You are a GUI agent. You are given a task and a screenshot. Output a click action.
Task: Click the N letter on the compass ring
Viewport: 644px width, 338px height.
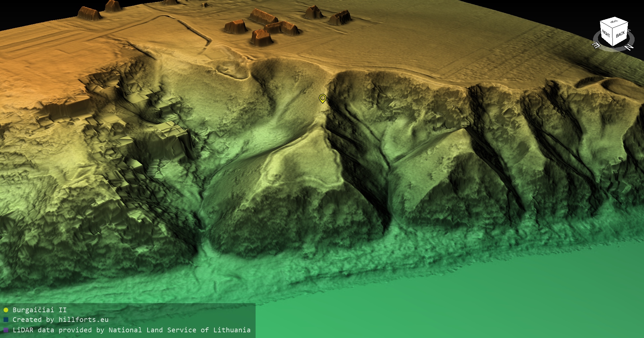(629, 47)
